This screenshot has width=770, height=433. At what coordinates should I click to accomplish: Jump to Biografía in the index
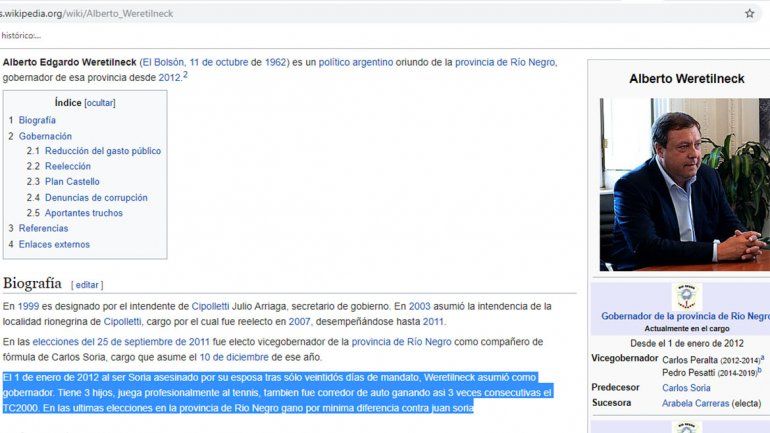[37, 120]
